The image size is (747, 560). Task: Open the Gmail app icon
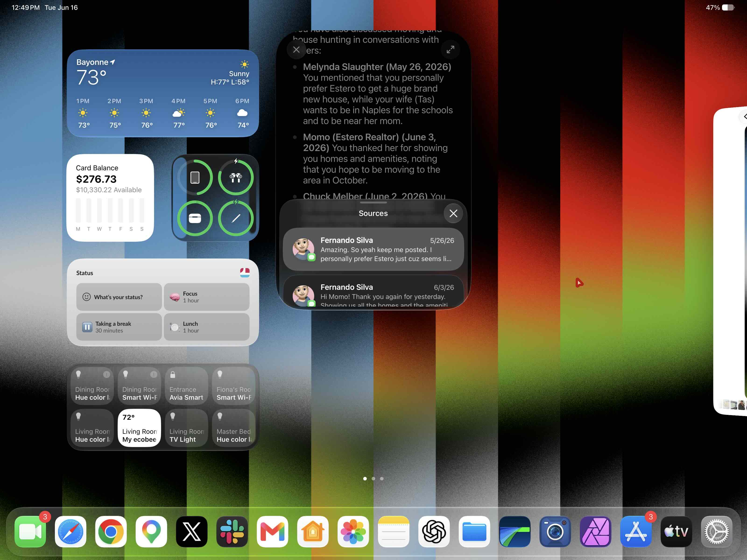pyautogui.click(x=272, y=531)
